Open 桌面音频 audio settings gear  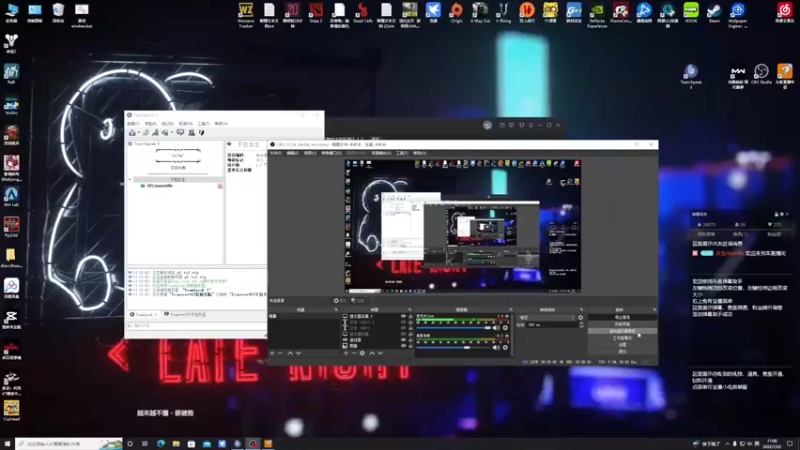click(x=505, y=347)
